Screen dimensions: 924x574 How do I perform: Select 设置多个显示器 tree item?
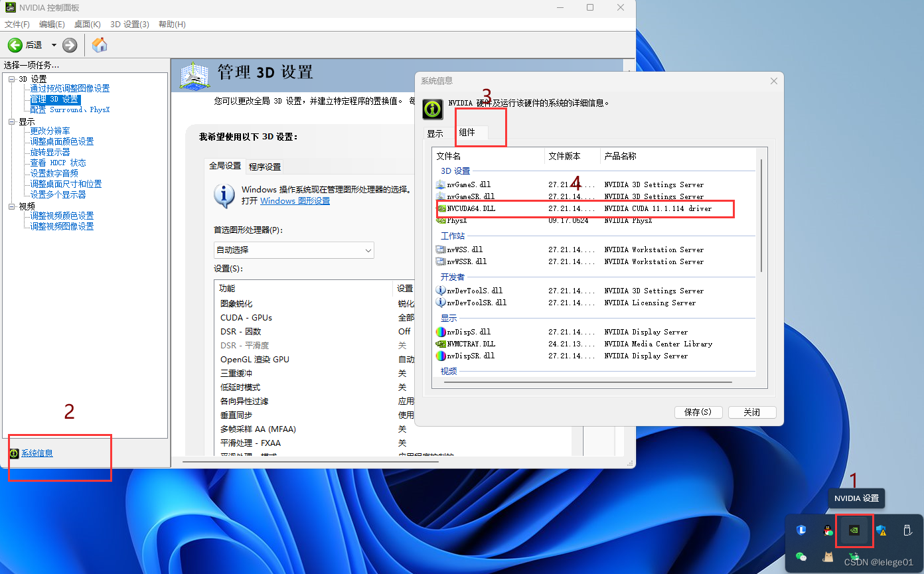[58, 195]
